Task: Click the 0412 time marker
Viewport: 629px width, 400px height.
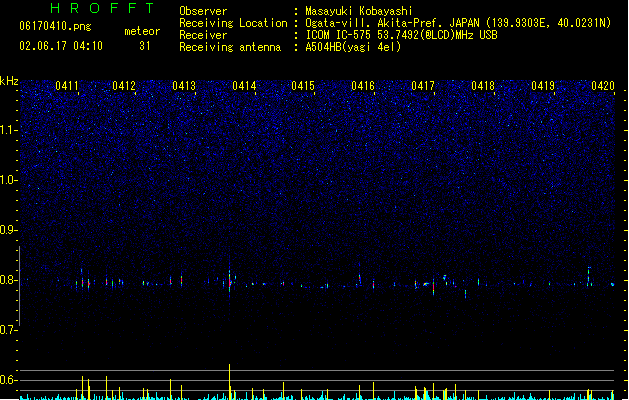Action: pyautogui.click(x=124, y=86)
